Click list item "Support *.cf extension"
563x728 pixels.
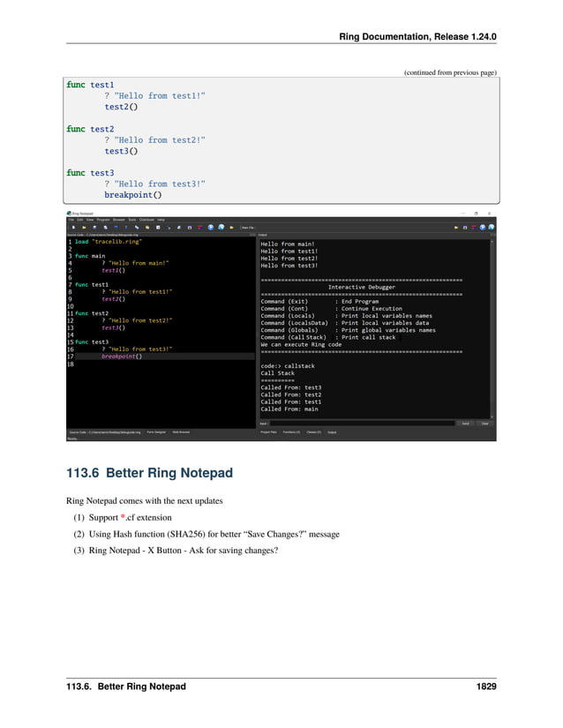tap(130, 517)
